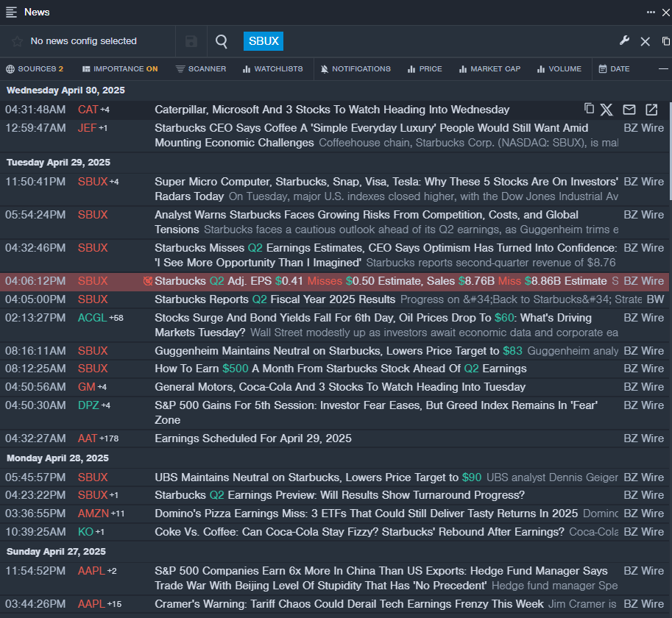The image size is (672, 618).
Task: Collapse the filter bar with minus icon
Action: click(x=663, y=68)
